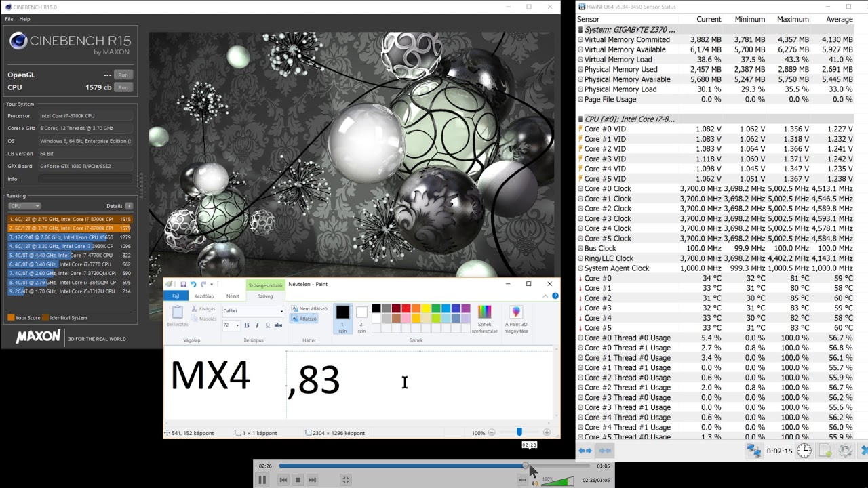The height and width of the screenshot is (488, 868).
Task: Click the Save icon in Paint's quick access toolbar
Action: (x=183, y=285)
